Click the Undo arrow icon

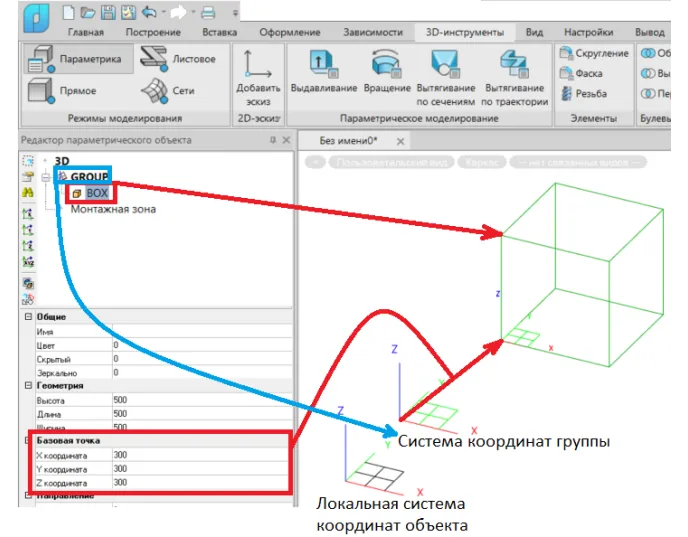149,13
